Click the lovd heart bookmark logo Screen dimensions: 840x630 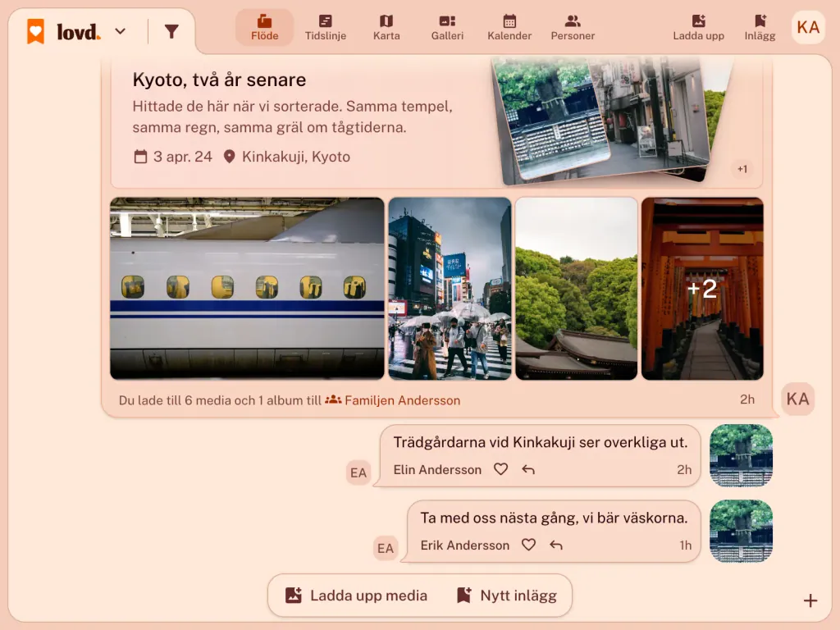pos(36,31)
